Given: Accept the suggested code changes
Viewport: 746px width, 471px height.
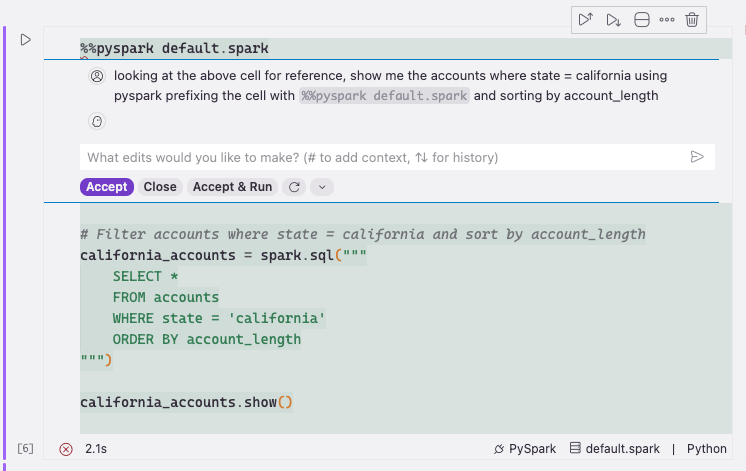Looking at the screenshot, I should (x=107, y=187).
